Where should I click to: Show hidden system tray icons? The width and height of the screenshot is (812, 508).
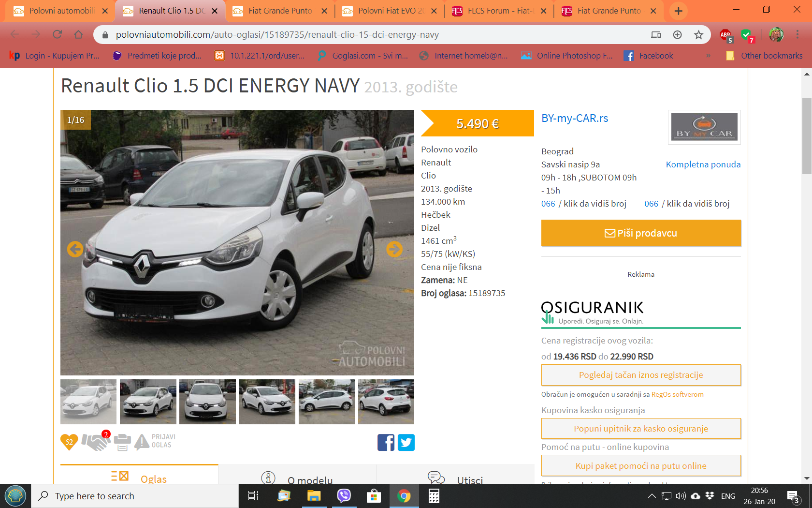tap(652, 496)
